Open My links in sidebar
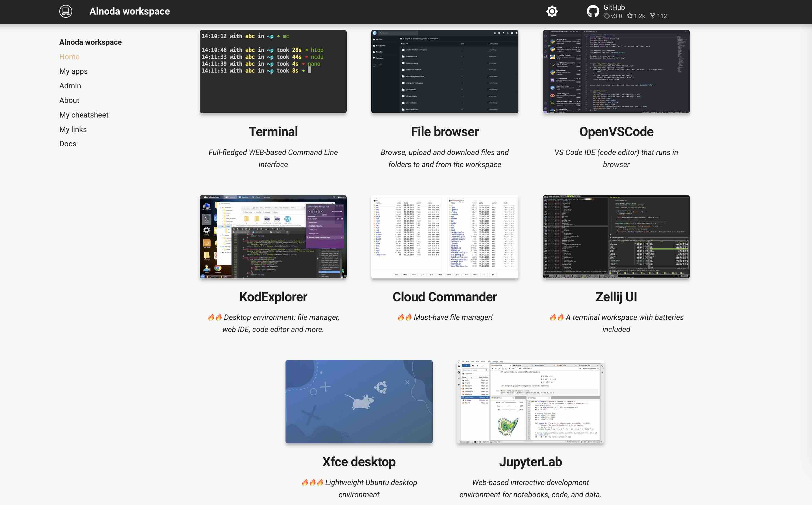This screenshot has width=812, height=505. (x=73, y=129)
